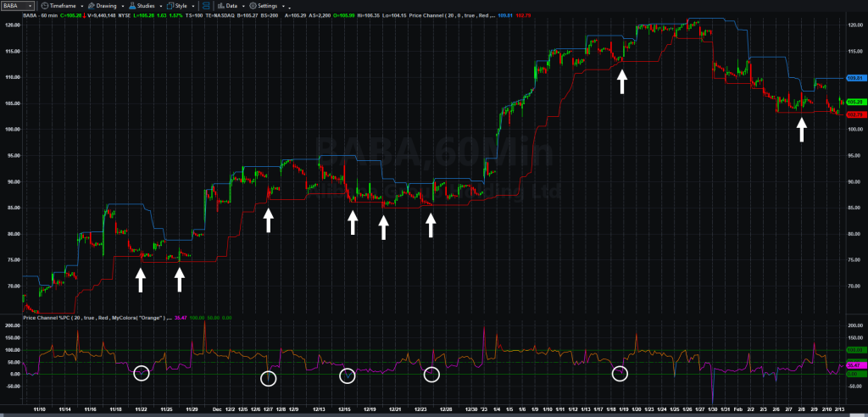Image resolution: width=868 pixels, height=417 pixels.
Task: Click the red 102.79 price axis tag
Action: pyautogui.click(x=856, y=114)
